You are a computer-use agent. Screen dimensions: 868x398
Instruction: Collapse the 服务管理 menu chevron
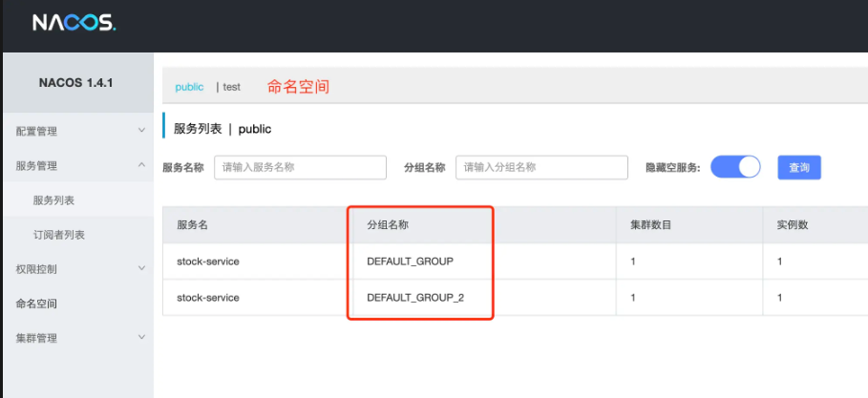tap(141, 165)
